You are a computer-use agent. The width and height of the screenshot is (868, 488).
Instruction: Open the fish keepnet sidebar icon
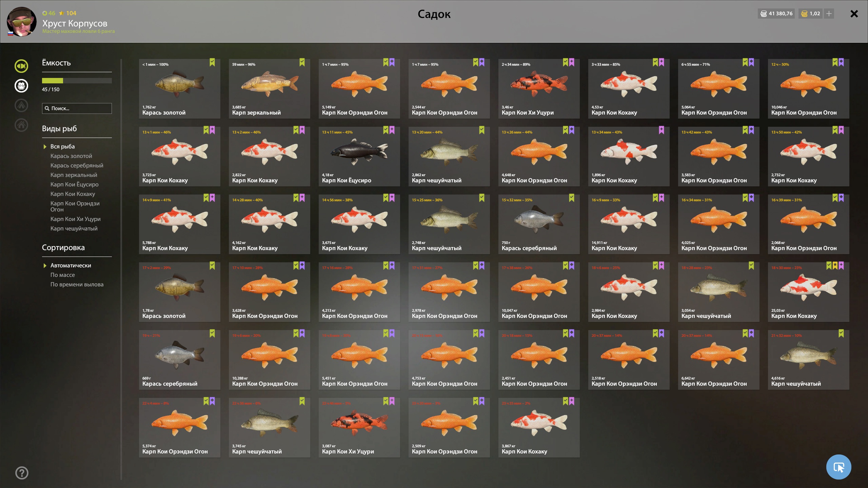pos(21,66)
